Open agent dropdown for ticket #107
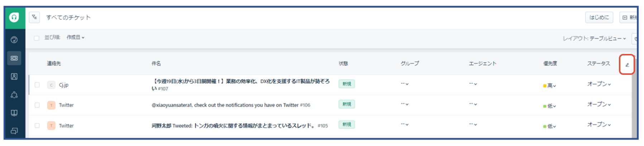The width and height of the screenshot is (644, 146). point(473,84)
